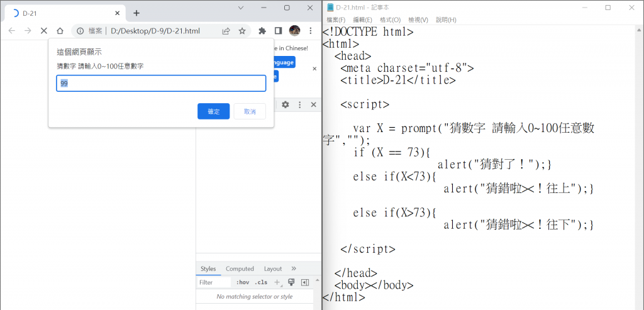Click the share page icon in the address bar

click(226, 31)
